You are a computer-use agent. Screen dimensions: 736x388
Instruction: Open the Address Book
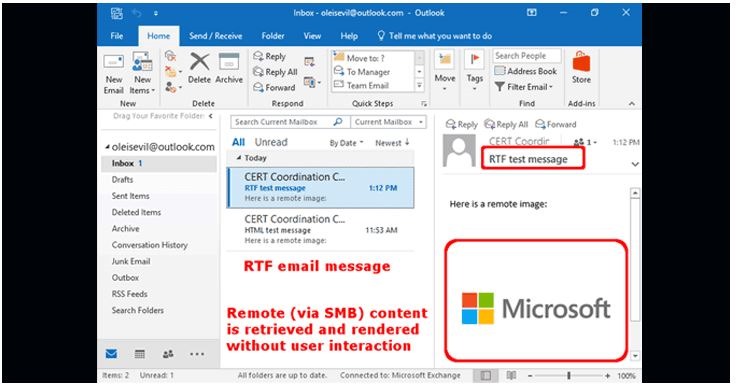525,71
